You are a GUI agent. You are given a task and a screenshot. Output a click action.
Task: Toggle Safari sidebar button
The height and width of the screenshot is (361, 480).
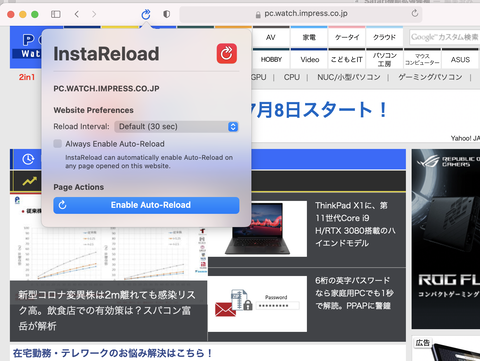click(x=56, y=14)
